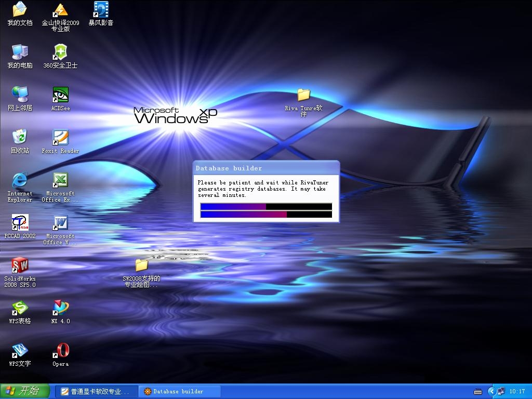The height and width of the screenshot is (399, 532).
Task: Open SolidWorks 2008 SP5.0 shortcut
Action: coord(20,272)
